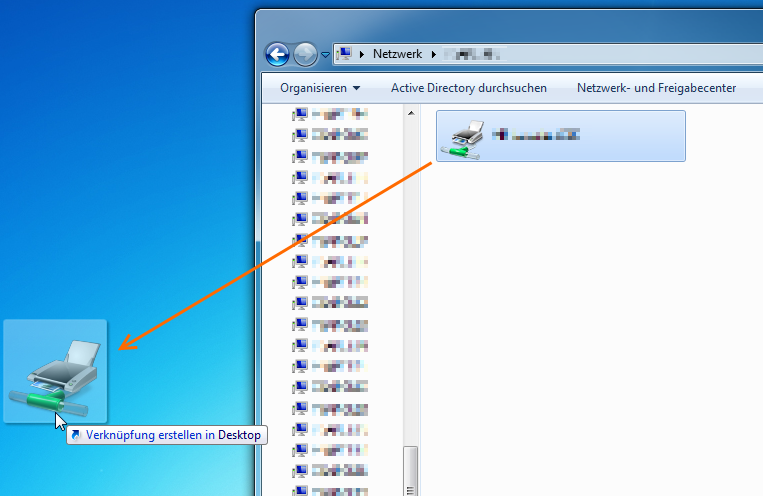
Task: Expand the arrow right after Netzwerk breadcrumb
Action: click(433, 54)
